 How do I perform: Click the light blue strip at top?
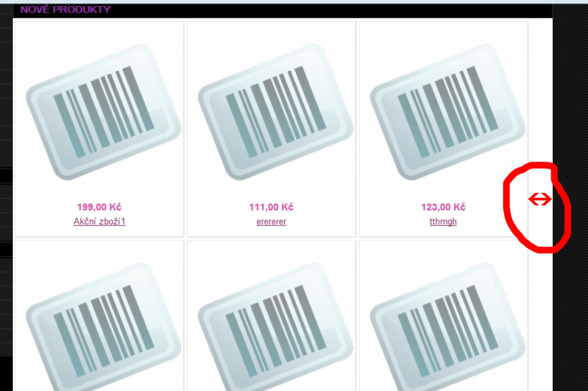[x=292, y=2]
